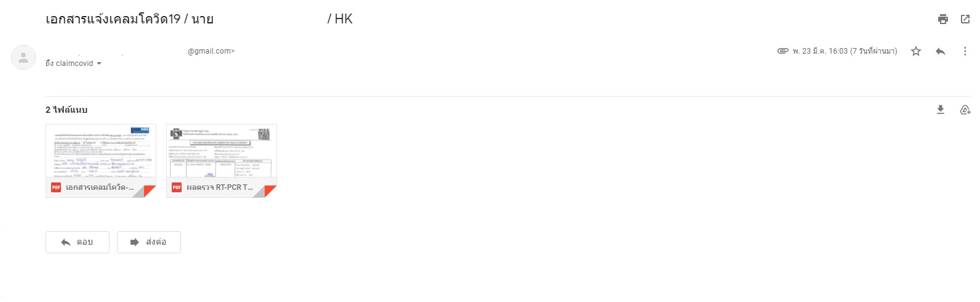Open the email in a new window
The image size is (980, 302).
tap(965, 19)
